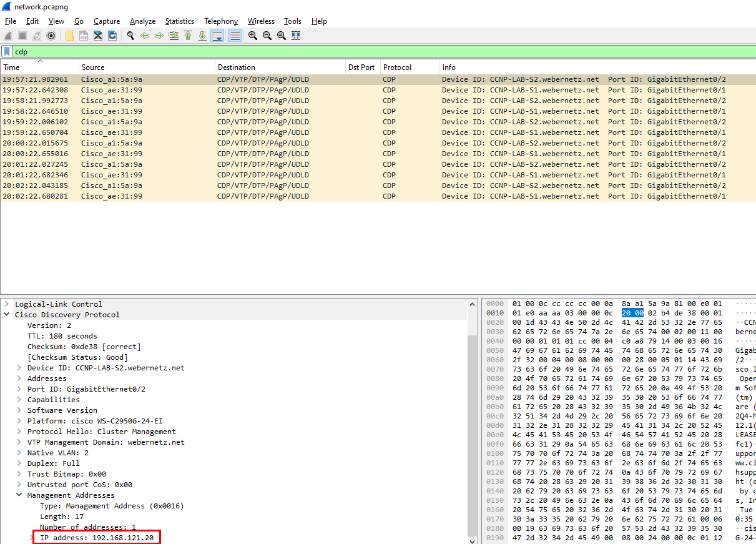The image size is (756, 544).
Task: Open a capture file with folder icon
Action: click(x=69, y=36)
